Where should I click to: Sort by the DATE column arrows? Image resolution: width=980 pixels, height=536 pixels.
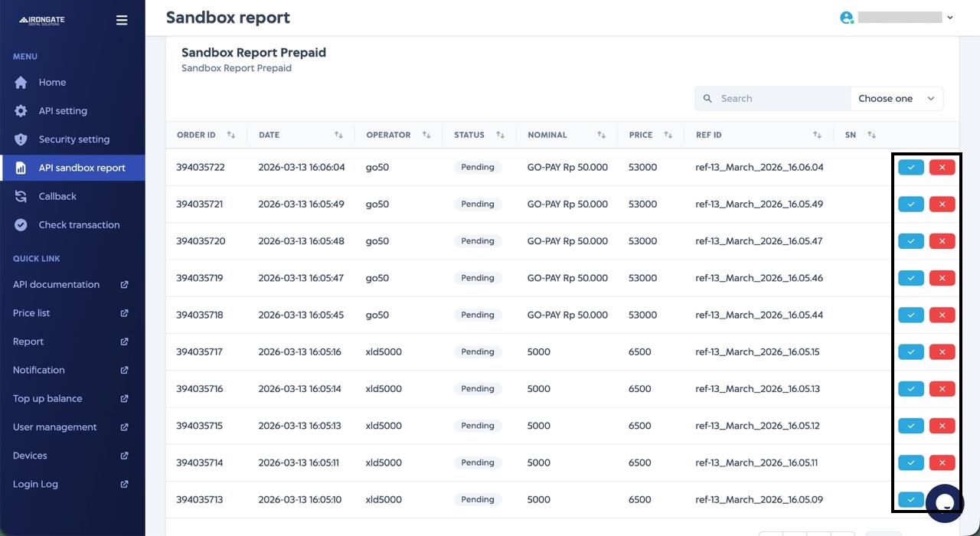tap(338, 135)
